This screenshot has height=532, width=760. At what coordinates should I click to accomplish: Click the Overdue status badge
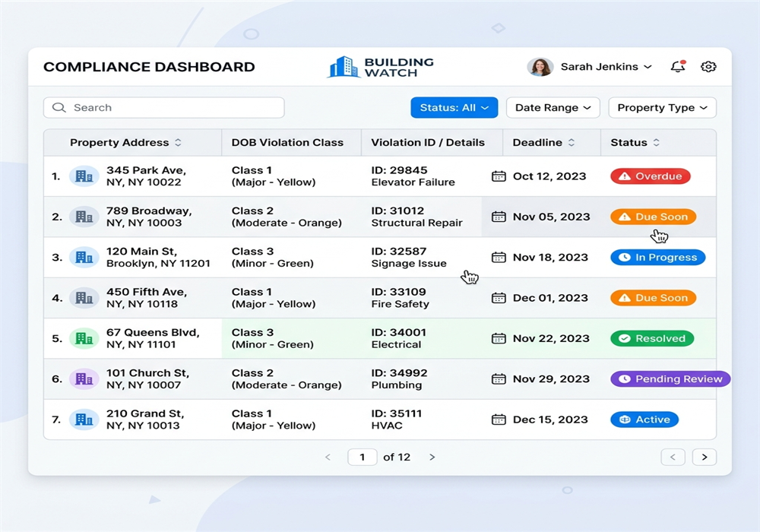click(651, 176)
